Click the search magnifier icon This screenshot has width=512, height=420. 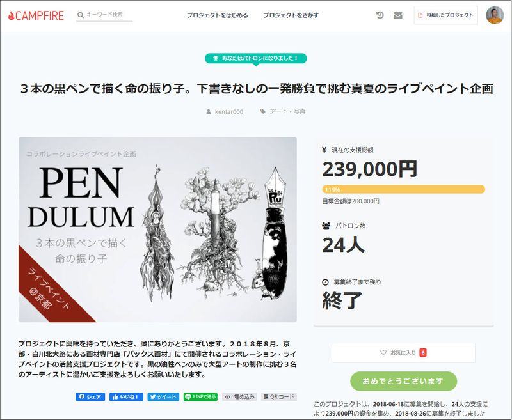[81, 15]
